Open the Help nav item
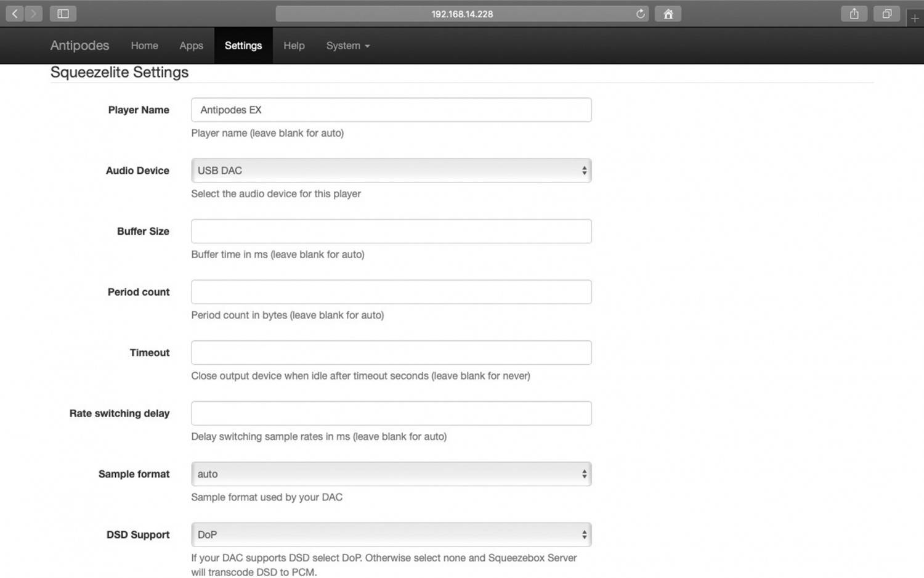Viewport: 924px width, 578px height. pos(294,46)
